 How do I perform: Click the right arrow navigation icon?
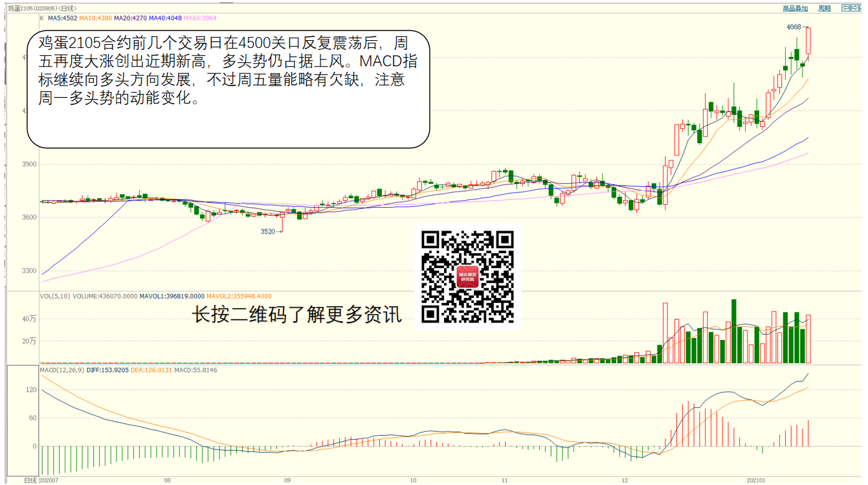click(854, 8)
